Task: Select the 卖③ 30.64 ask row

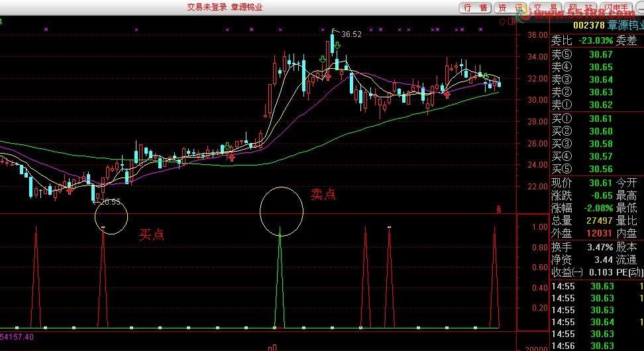Action: coord(597,79)
